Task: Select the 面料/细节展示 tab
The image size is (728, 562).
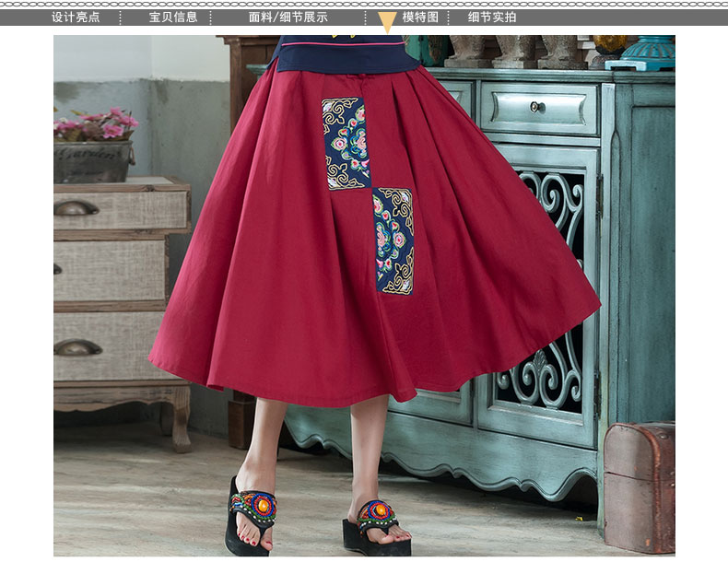Action: click(288, 17)
